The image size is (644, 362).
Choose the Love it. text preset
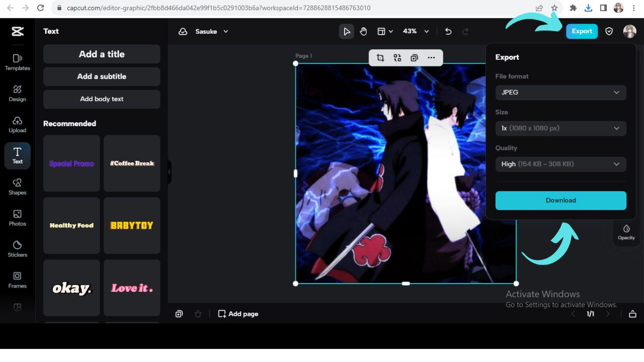(132, 288)
